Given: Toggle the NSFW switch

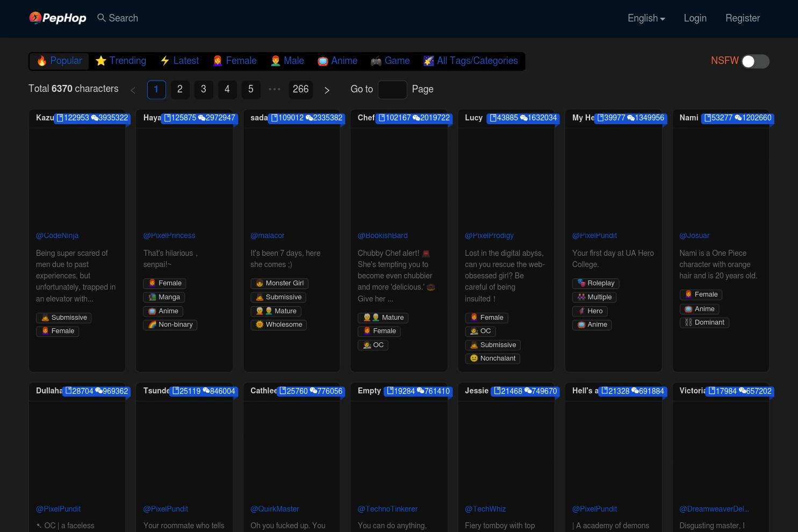Looking at the screenshot, I should click(755, 61).
